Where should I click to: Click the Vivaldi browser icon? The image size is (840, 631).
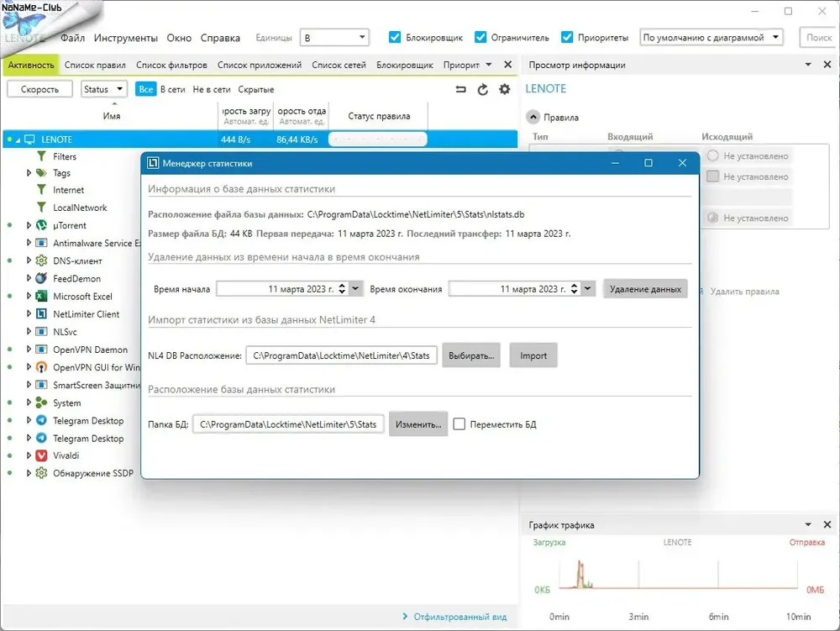(41, 455)
